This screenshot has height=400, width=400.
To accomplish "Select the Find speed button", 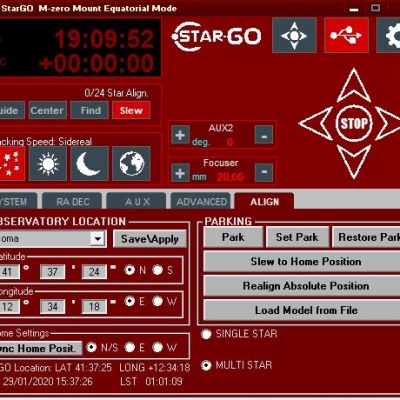I will 90,110.
